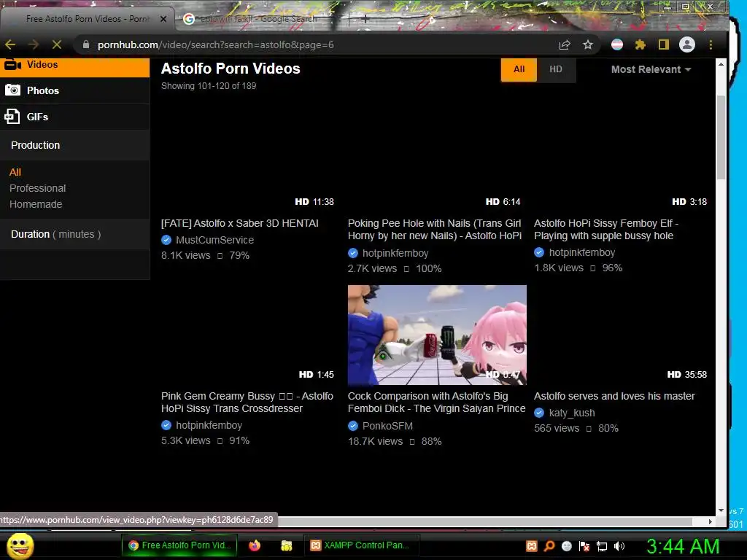The height and width of the screenshot is (560, 747).
Task: Click the 3:44 AM taskbar clock
Action: point(683,546)
